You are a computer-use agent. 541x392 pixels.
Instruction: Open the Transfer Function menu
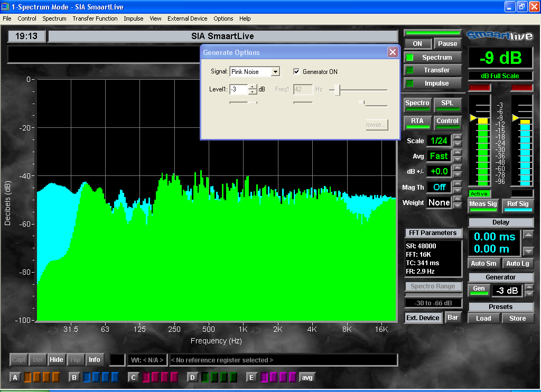(95, 18)
